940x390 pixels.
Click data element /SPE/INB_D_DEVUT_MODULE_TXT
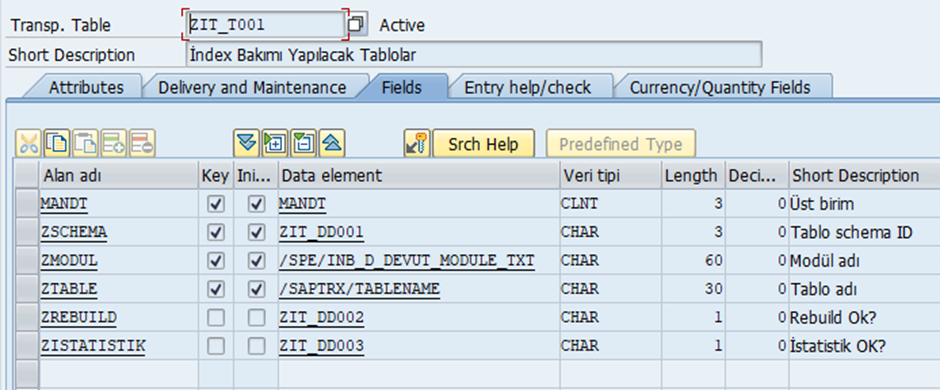406,261
